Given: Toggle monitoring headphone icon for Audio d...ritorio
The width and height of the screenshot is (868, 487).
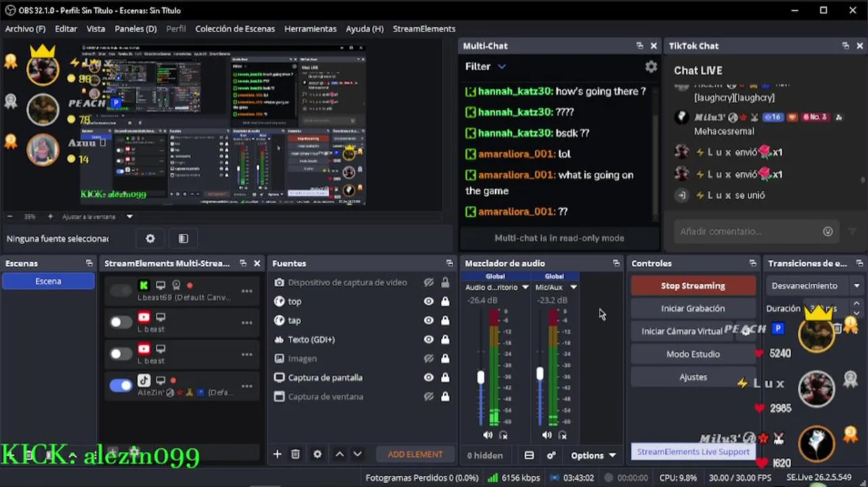Looking at the screenshot, I should tap(504, 435).
